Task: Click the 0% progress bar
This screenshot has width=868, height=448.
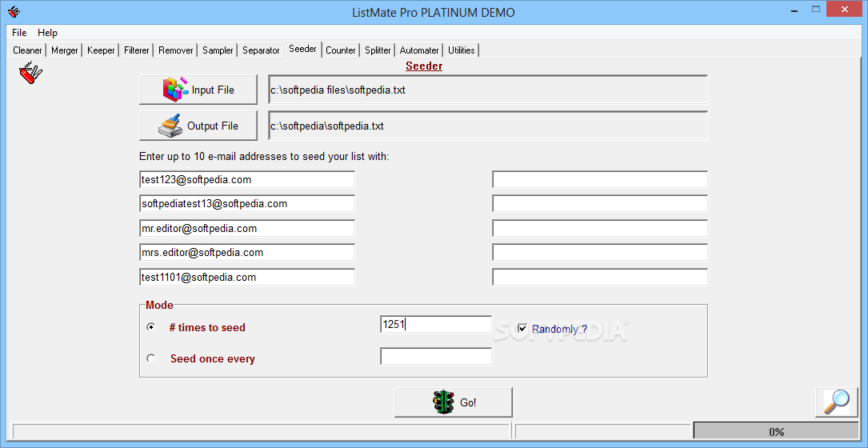Action: (776, 431)
